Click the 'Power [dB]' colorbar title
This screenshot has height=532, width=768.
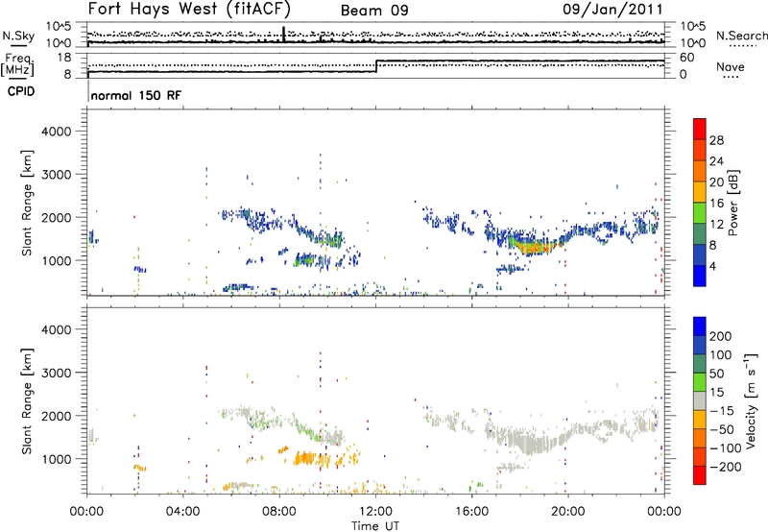click(x=732, y=203)
